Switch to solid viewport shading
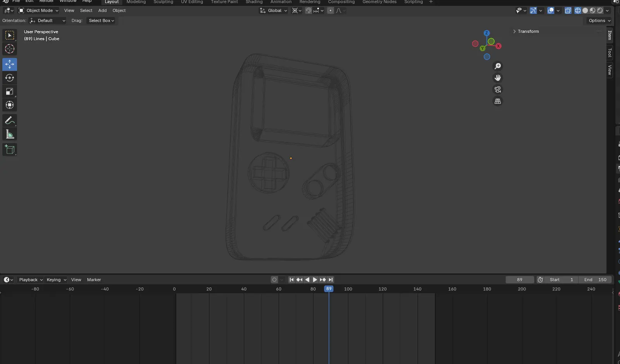The image size is (620, 364). 585,10
